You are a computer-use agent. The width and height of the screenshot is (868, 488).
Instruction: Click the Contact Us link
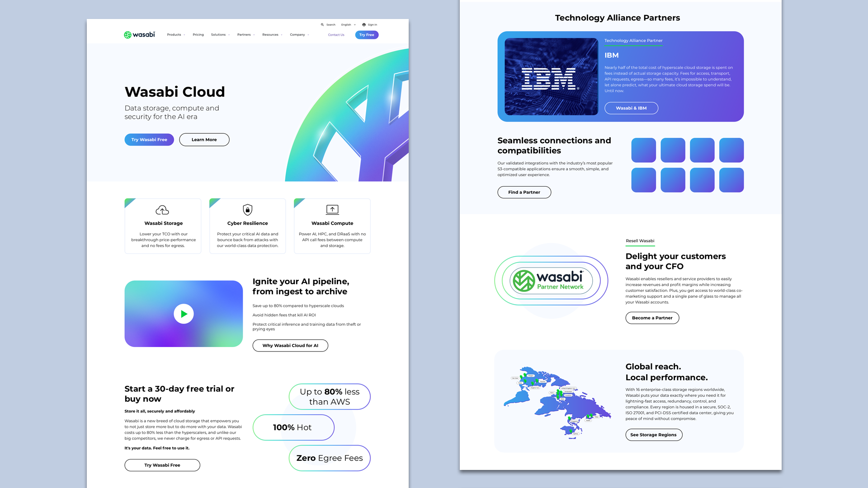coord(336,35)
